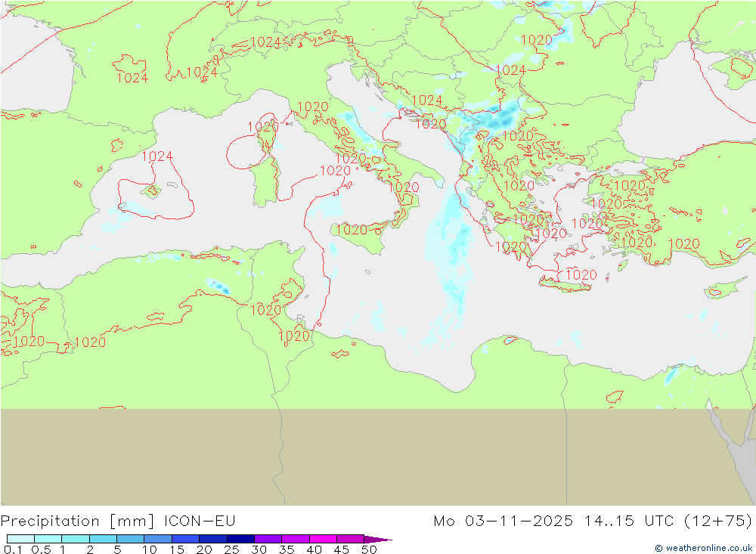Viewport: 756px width, 554px height.
Task: Click the "0.5" legend scale label
Action: (41, 549)
